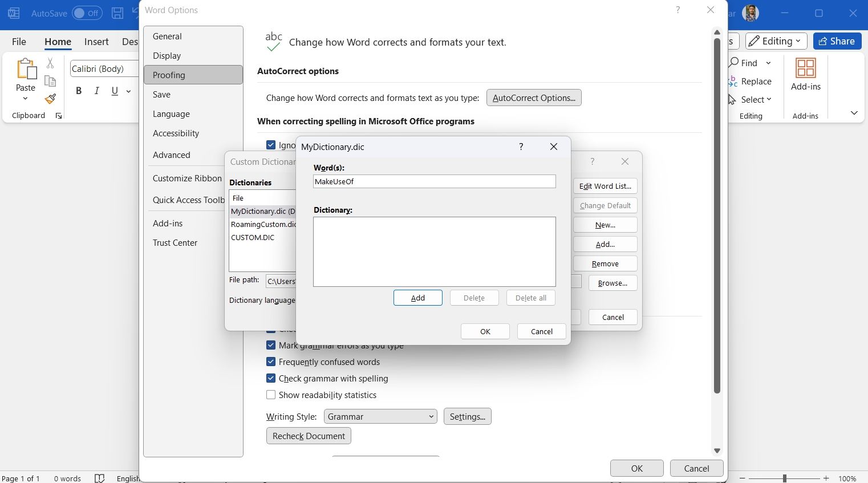This screenshot has height=483, width=868.
Task: Uncheck Check grammar with spelling
Action: [x=271, y=378]
